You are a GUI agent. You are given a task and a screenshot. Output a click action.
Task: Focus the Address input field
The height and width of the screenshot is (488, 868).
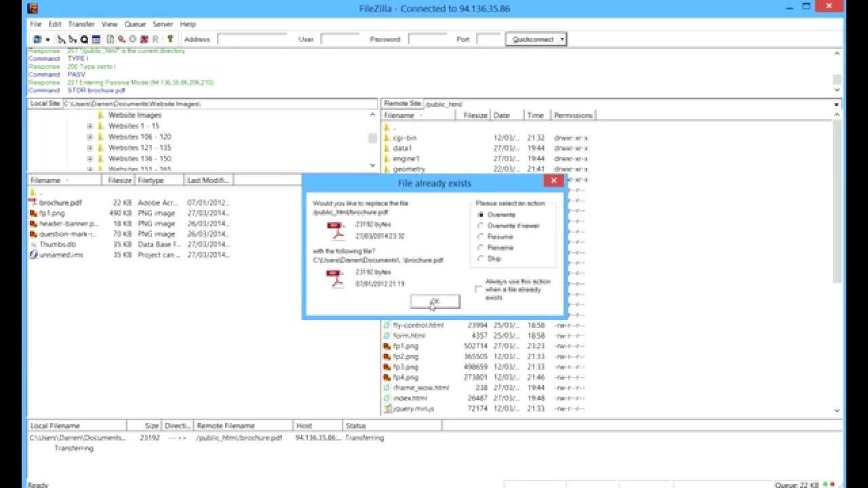(x=252, y=39)
